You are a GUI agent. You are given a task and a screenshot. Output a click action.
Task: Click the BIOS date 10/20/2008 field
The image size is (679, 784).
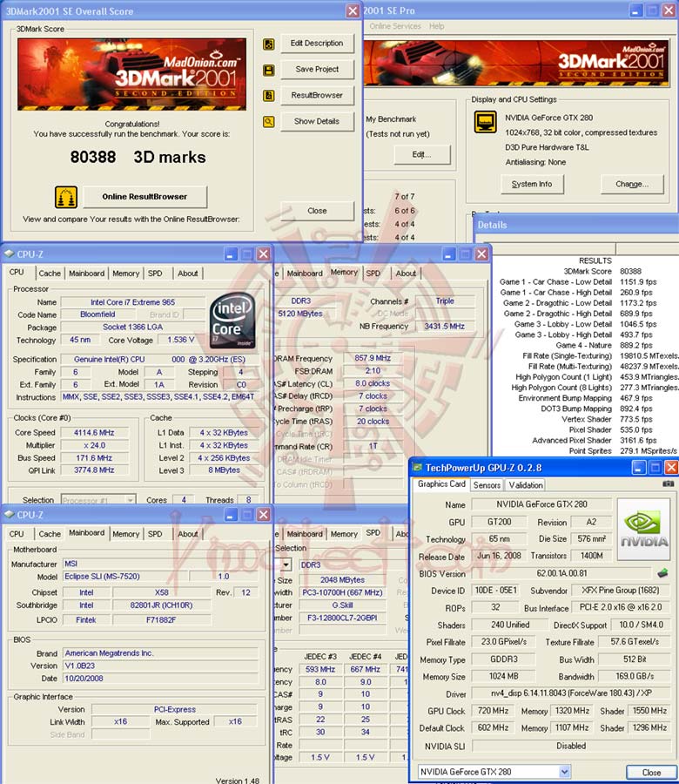click(x=160, y=679)
